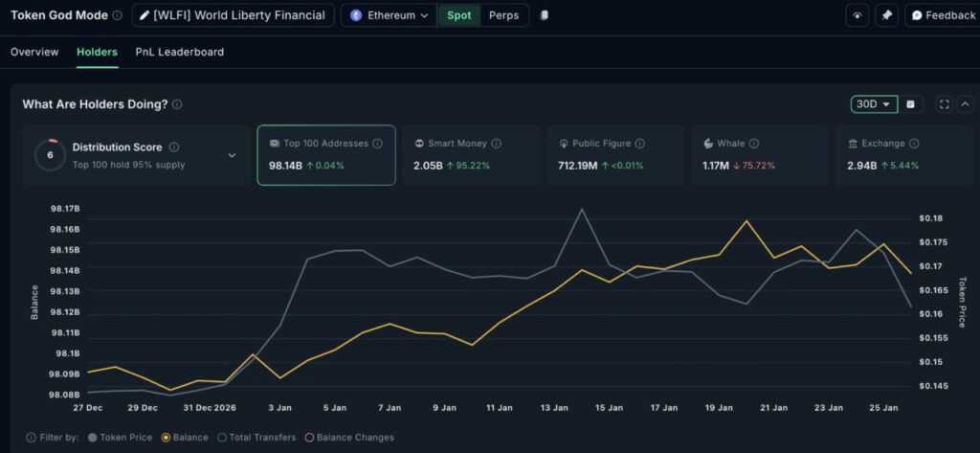Open the notes icon beside 30D
This screenshot has width=980, height=453.
point(910,104)
